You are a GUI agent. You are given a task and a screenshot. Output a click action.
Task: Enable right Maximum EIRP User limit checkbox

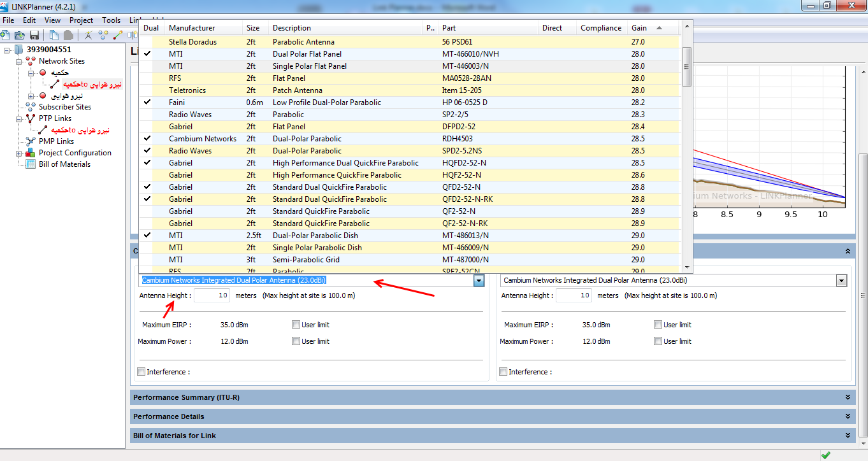(x=658, y=325)
